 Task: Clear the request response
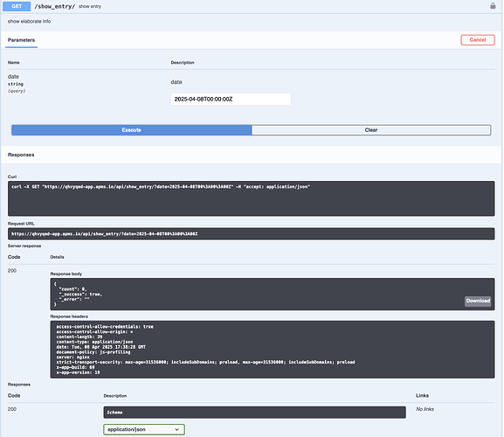[x=371, y=130]
